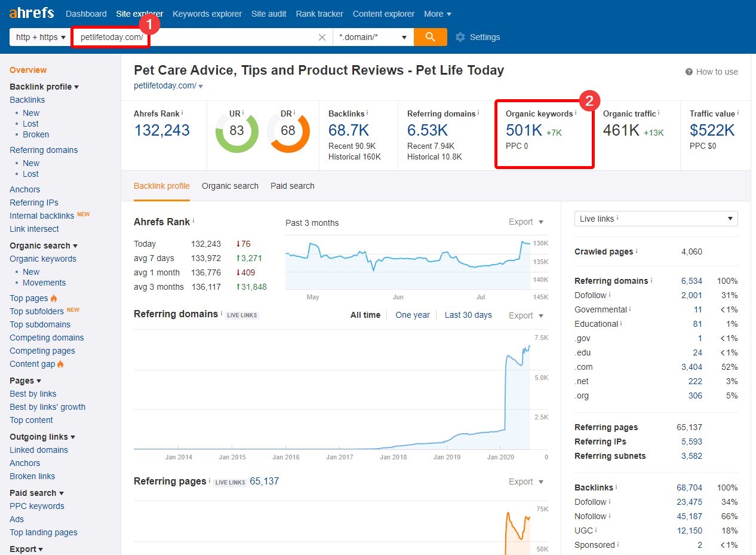Click the How to use help icon
The height and width of the screenshot is (555, 756).
(689, 72)
